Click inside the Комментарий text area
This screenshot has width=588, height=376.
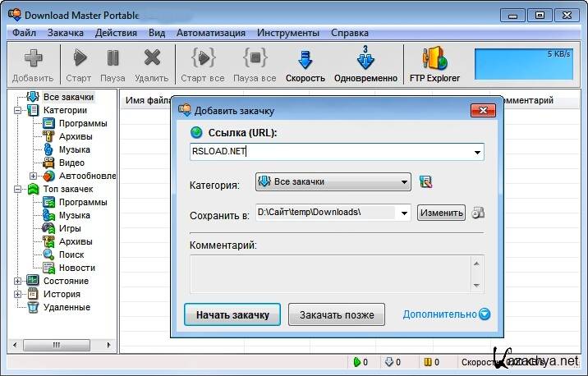(328, 273)
